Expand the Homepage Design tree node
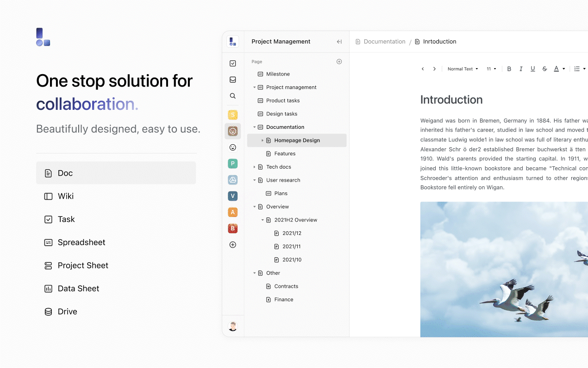The image size is (588, 368). tap(263, 140)
